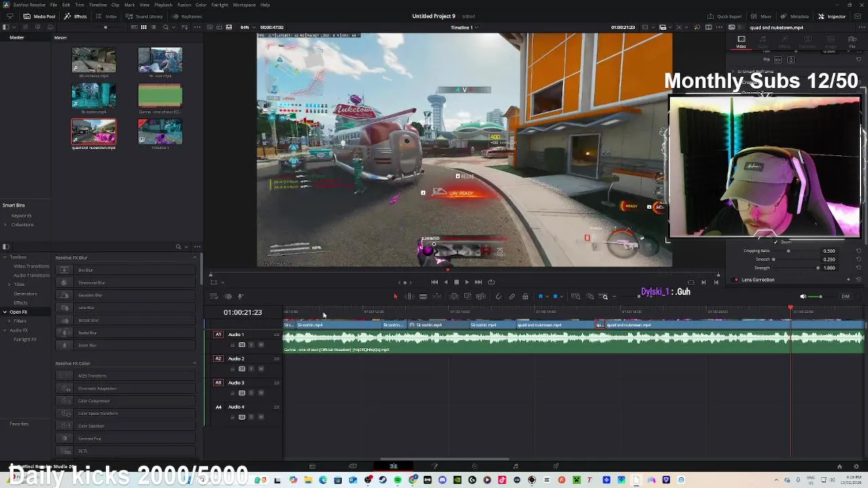
Task: Toggle DIM audio button
Action: [845, 296]
